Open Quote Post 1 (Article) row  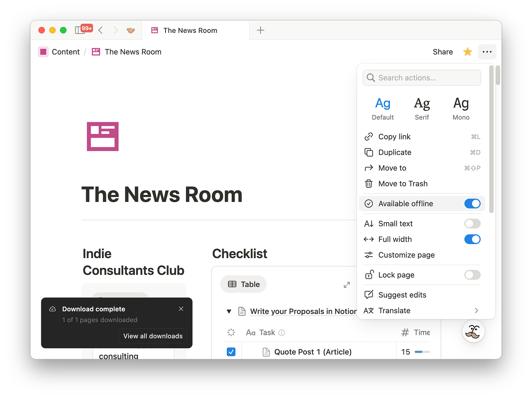tap(313, 352)
